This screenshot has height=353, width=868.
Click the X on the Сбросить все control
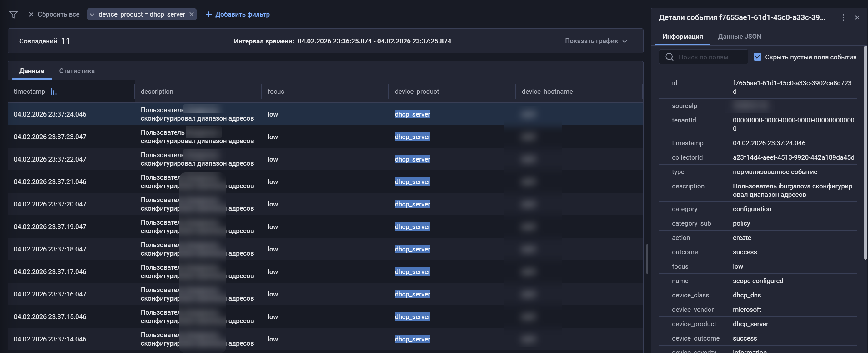pyautogui.click(x=31, y=14)
